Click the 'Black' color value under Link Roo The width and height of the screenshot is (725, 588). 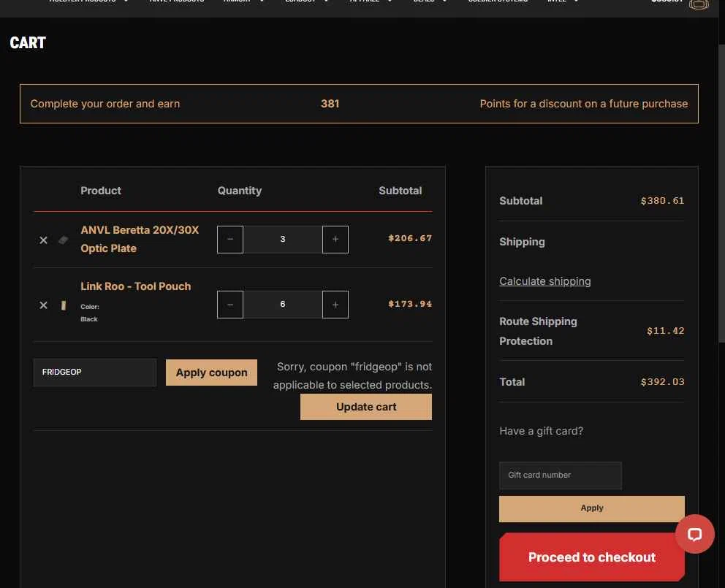(88, 319)
